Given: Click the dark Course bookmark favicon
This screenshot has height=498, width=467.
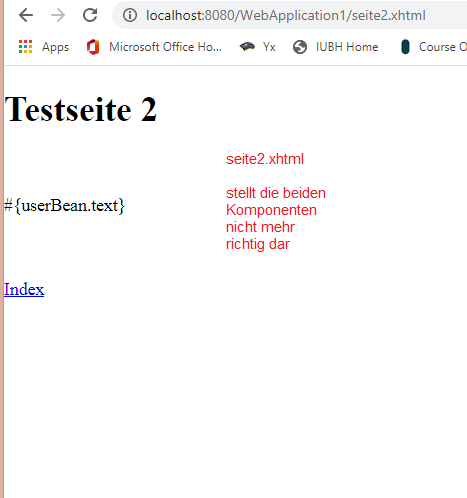Looking at the screenshot, I should (405, 47).
